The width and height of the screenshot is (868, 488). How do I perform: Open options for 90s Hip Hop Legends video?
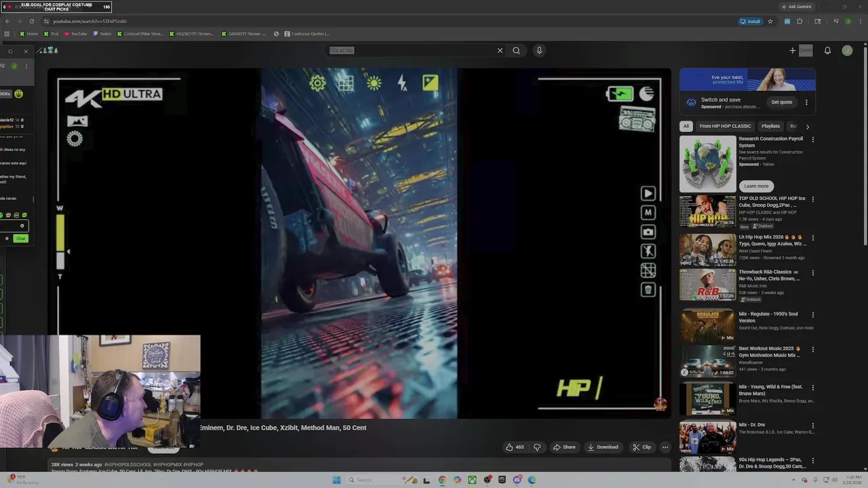tap(812, 461)
